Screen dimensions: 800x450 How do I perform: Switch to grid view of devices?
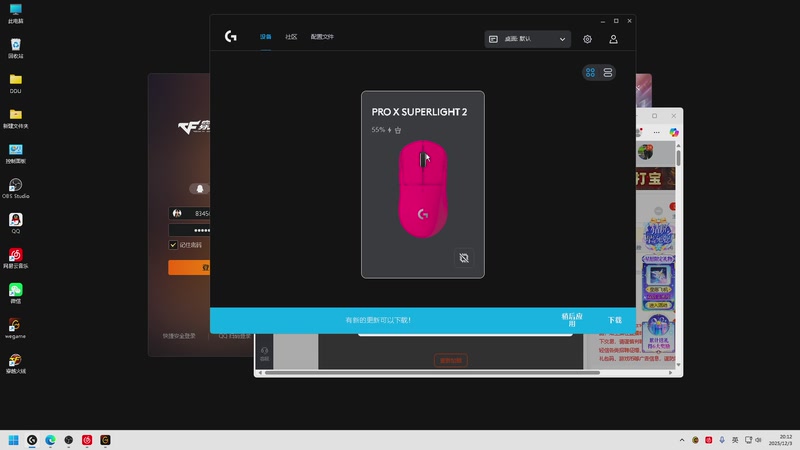click(590, 72)
